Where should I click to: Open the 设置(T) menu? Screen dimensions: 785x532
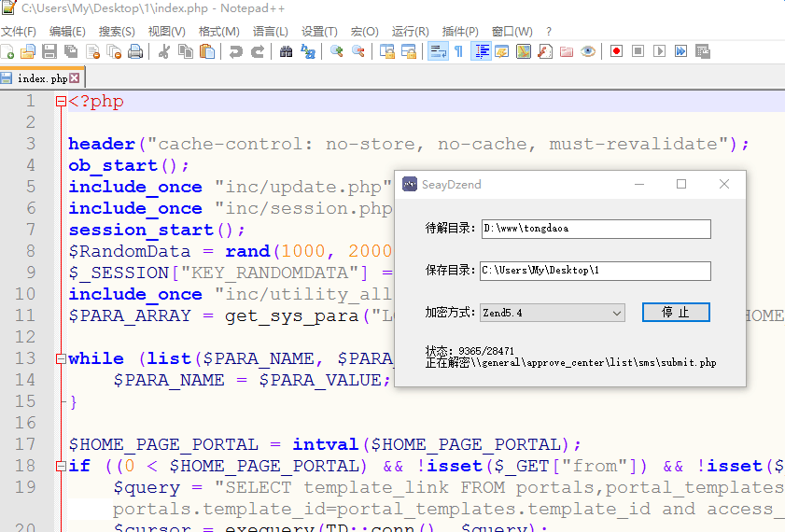click(319, 32)
